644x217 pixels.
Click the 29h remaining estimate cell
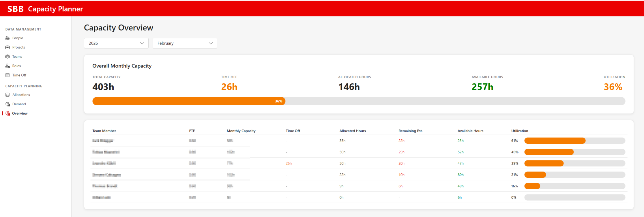pyautogui.click(x=402, y=152)
